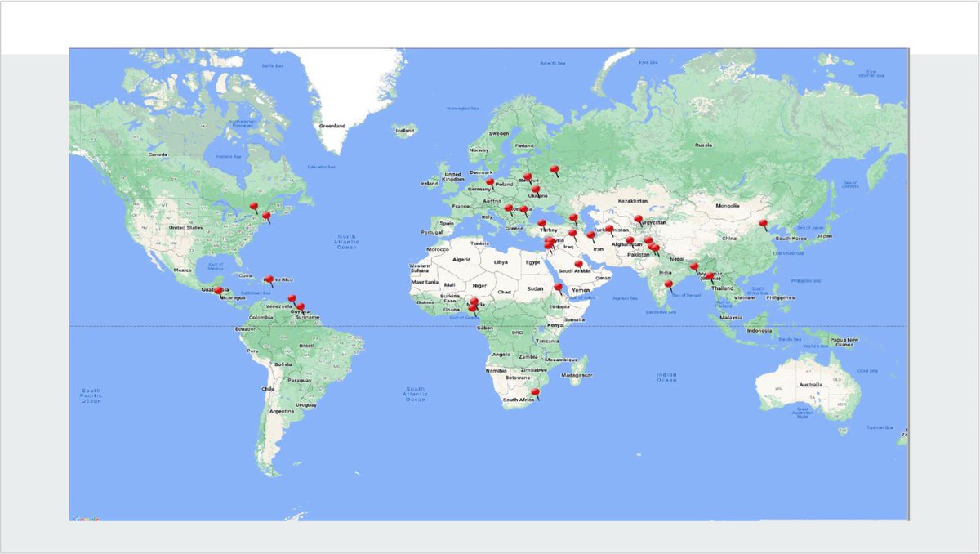The width and height of the screenshot is (980, 554).
Task: Select the pin on the Afghanistan label
Action: (x=630, y=242)
